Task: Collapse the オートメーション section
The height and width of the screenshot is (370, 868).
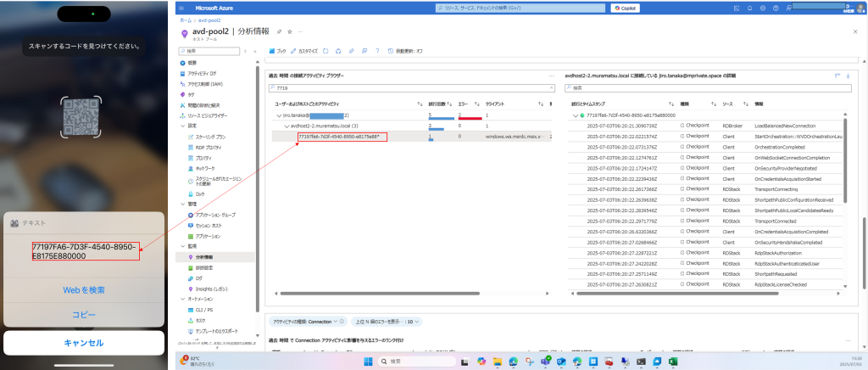Action: coord(183,299)
